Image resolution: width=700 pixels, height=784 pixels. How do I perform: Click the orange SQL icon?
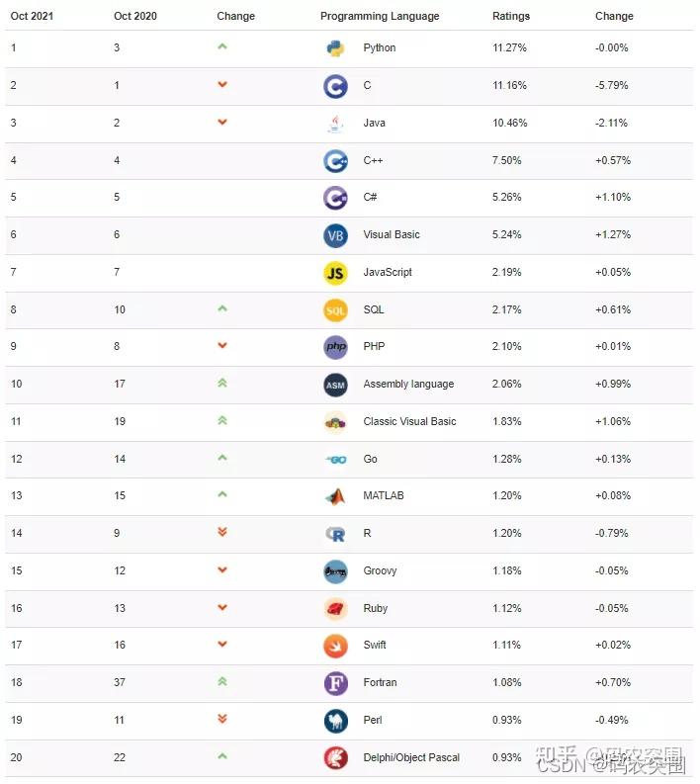coord(335,309)
